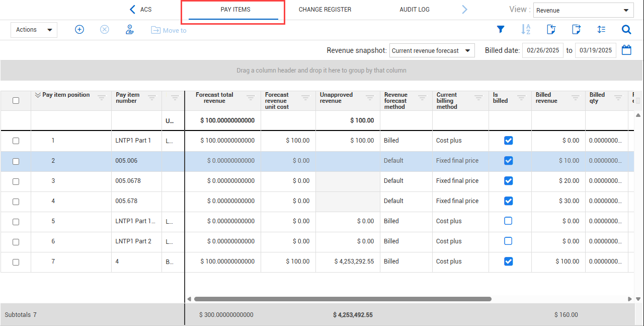Click the search magnifier icon
644x326 pixels.
[x=626, y=30]
